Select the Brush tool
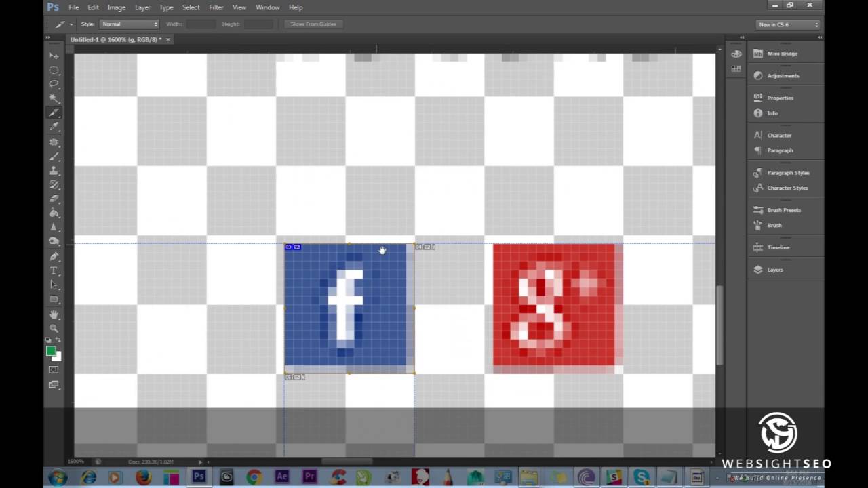The width and height of the screenshot is (868, 488). point(54,156)
